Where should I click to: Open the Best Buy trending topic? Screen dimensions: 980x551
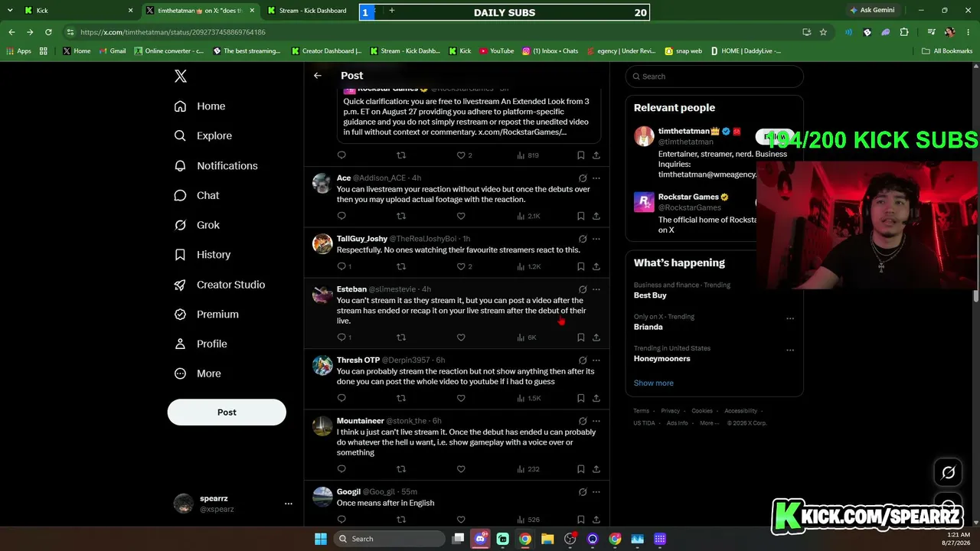[x=650, y=295]
